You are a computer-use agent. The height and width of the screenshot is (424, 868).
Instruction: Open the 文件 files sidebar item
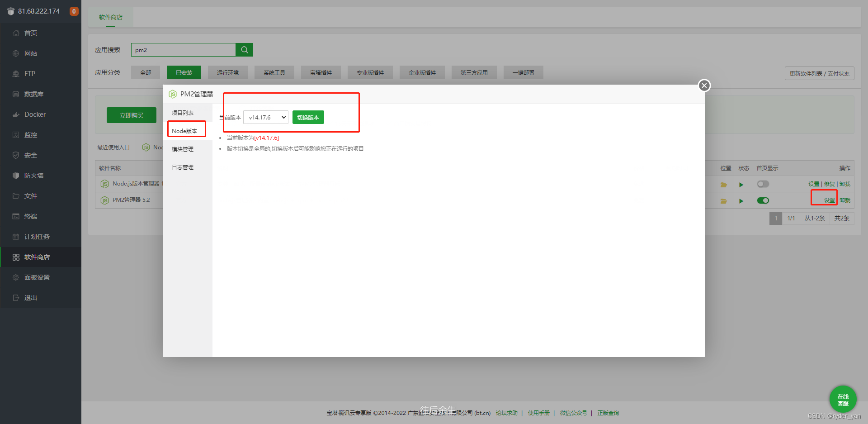(x=41, y=196)
